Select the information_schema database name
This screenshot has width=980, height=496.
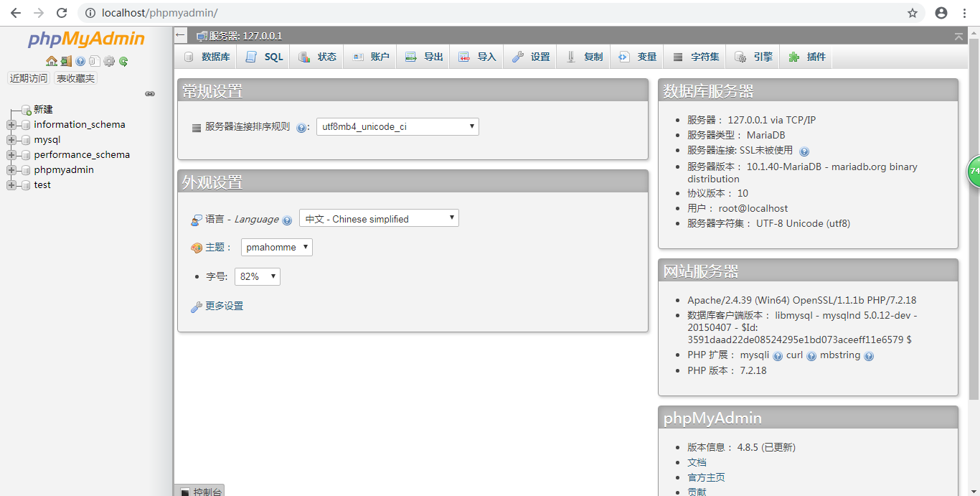coord(80,125)
